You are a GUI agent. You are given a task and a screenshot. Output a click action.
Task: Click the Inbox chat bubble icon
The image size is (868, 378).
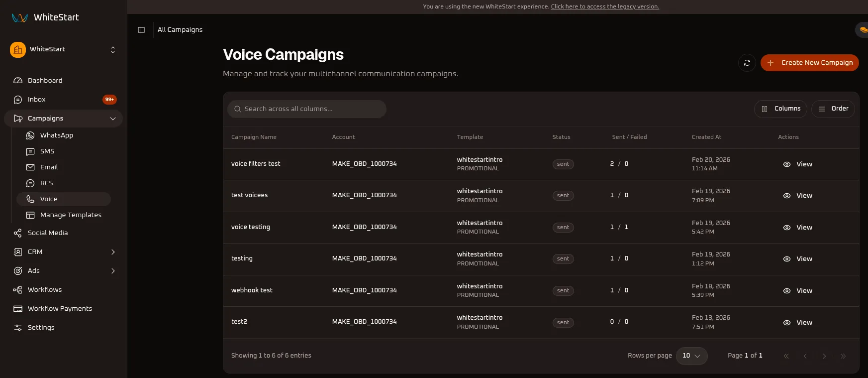pos(18,100)
